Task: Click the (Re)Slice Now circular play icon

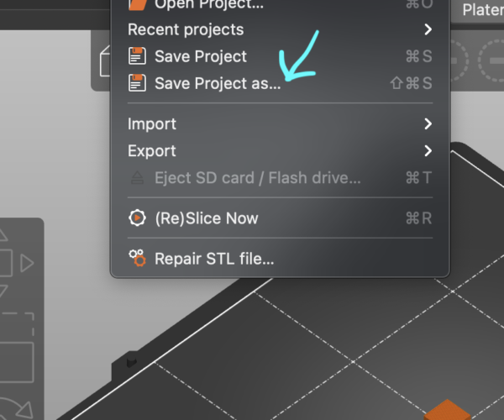Action: (137, 218)
